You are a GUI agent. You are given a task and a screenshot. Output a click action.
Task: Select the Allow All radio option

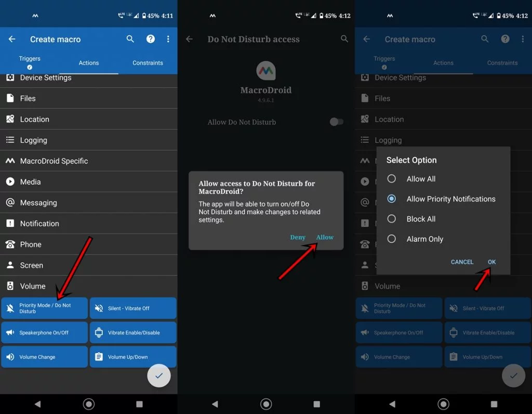click(392, 179)
